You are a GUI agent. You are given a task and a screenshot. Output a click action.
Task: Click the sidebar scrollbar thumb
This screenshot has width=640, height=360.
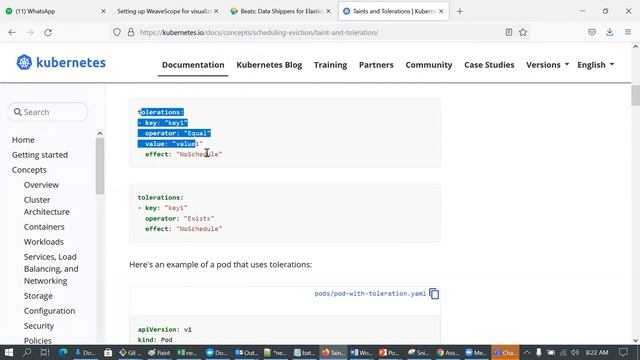[100, 166]
